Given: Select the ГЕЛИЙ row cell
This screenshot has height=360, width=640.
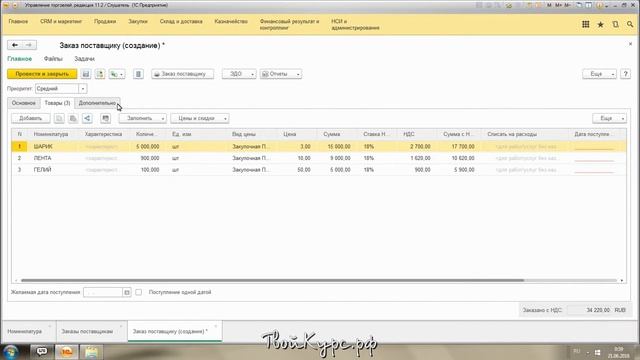Looking at the screenshot, I should tap(52, 169).
